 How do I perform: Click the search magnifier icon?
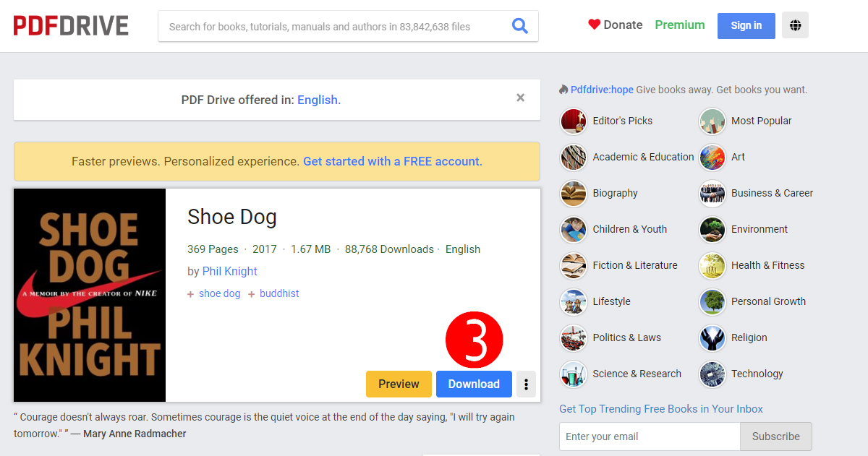(519, 26)
